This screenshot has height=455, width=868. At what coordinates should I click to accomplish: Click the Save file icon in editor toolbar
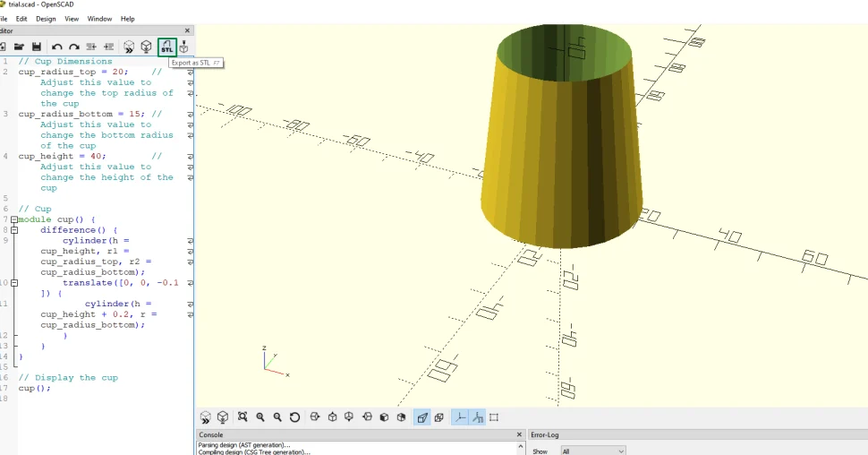[37, 47]
